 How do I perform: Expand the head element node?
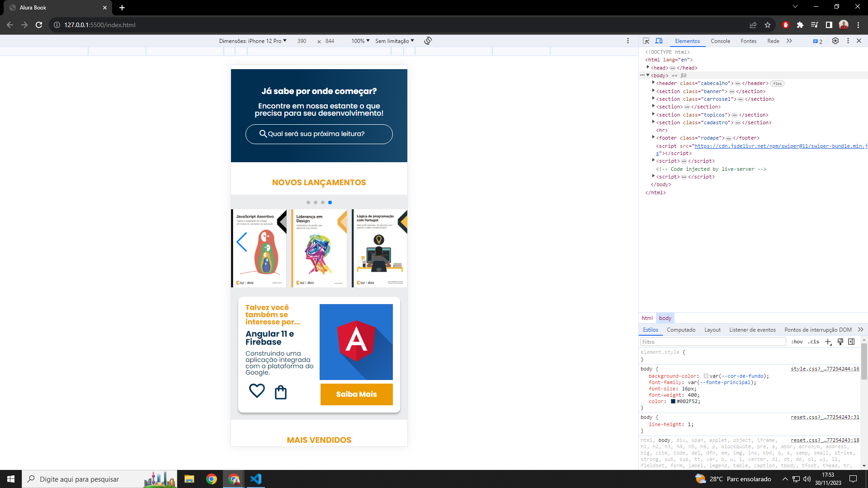(x=648, y=67)
